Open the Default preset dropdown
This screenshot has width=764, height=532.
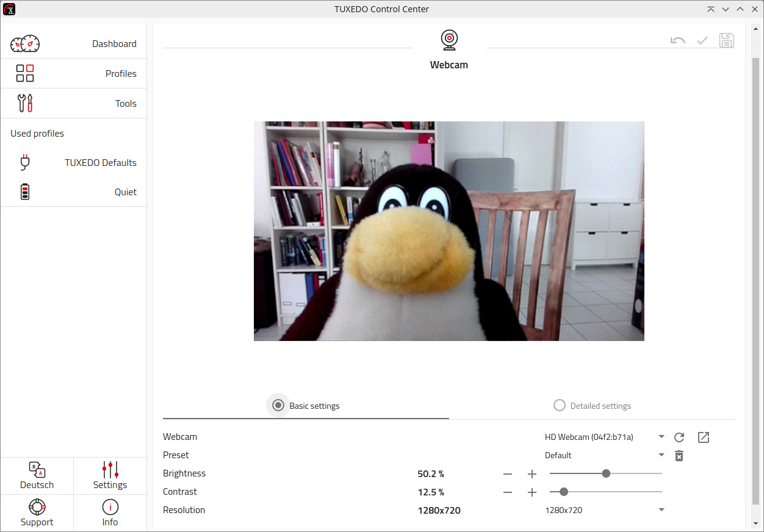(x=605, y=455)
